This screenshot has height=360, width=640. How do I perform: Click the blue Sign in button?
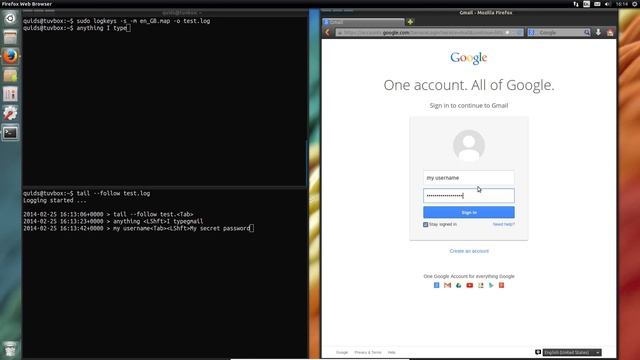[x=469, y=212]
